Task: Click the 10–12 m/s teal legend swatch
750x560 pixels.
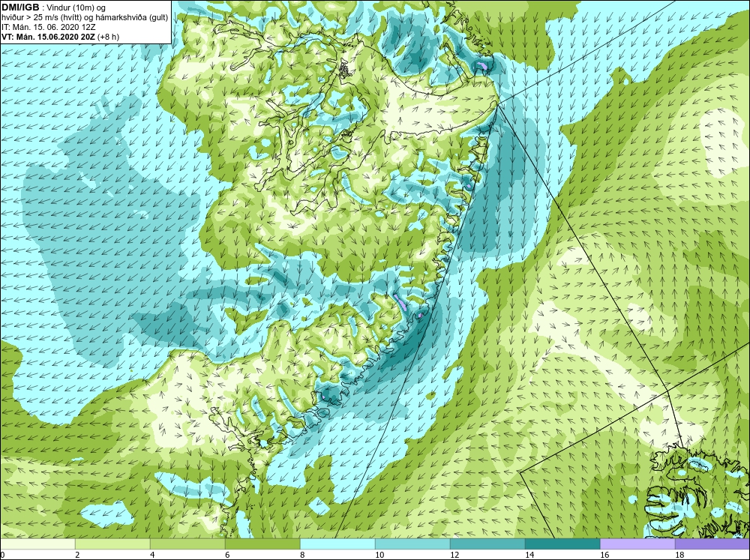Action: 412,544
